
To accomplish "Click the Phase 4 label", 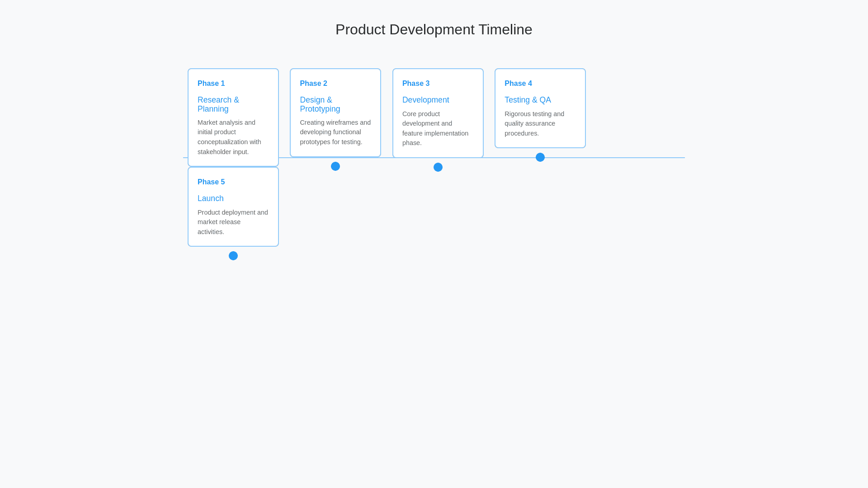I will pyautogui.click(x=518, y=84).
